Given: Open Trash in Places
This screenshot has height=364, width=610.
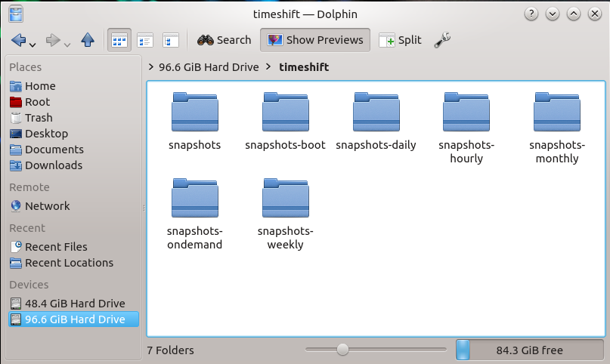Looking at the screenshot, I should pyautogui.click(x=73, y=118).
